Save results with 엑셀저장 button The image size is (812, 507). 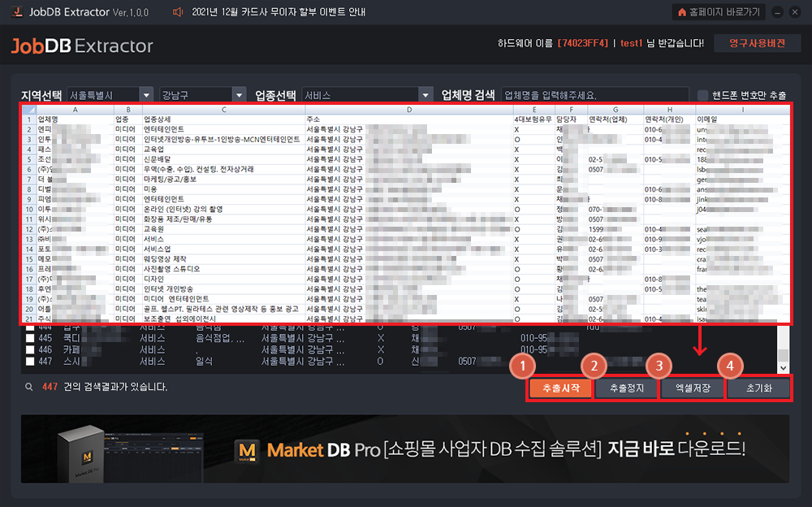point(693,388)
